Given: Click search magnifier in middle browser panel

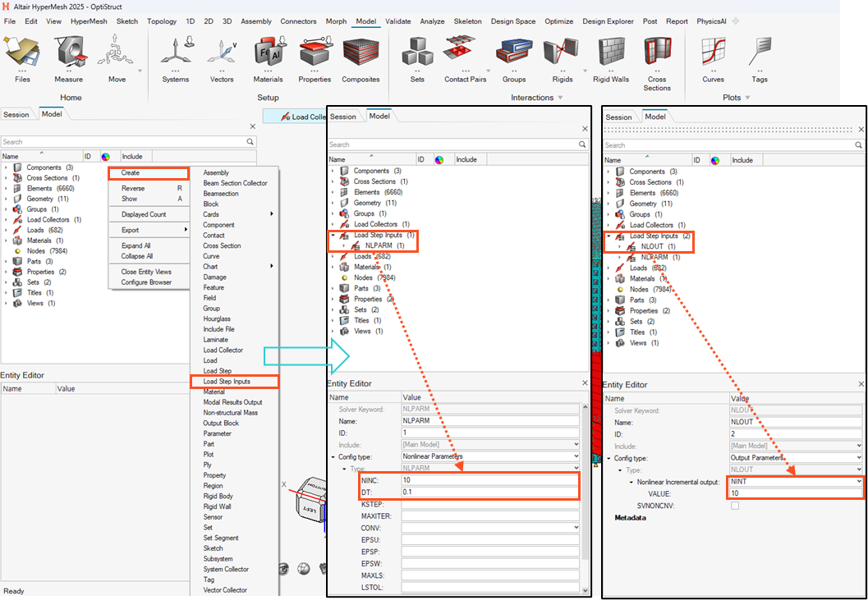Looking at the screenshot, I should [x=582, y=144].
